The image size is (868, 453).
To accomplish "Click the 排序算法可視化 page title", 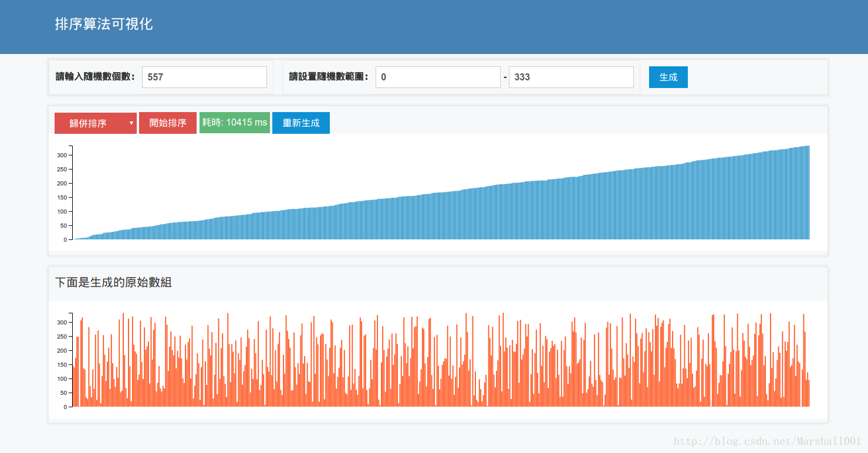I will coord(104,24).
